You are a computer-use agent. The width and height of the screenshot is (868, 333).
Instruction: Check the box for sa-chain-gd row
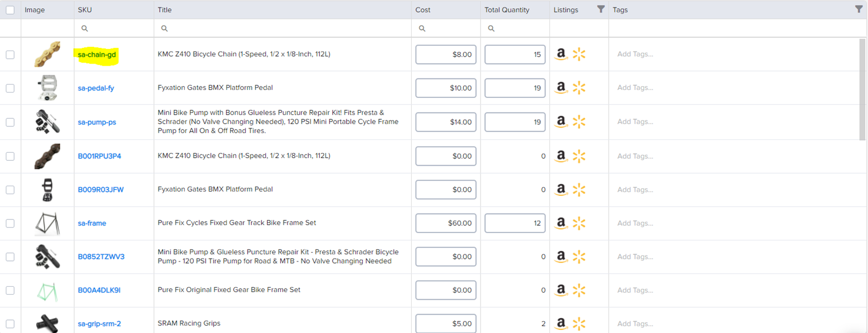click(x=10, y=55)
